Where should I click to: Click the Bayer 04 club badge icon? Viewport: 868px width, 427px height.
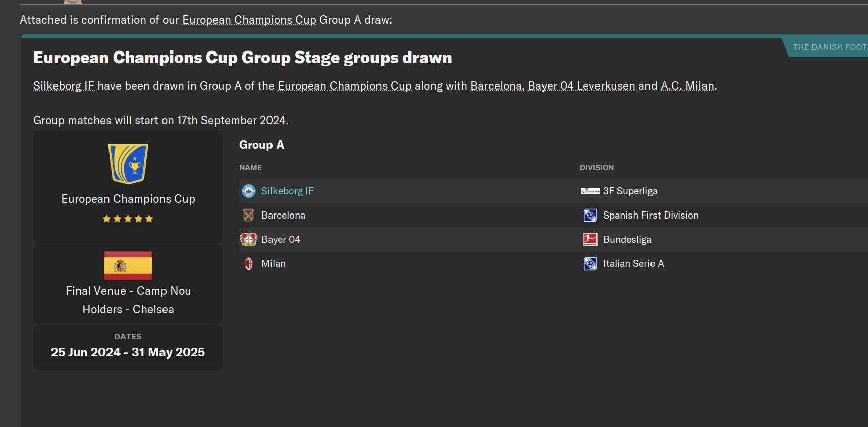[249, 239]
